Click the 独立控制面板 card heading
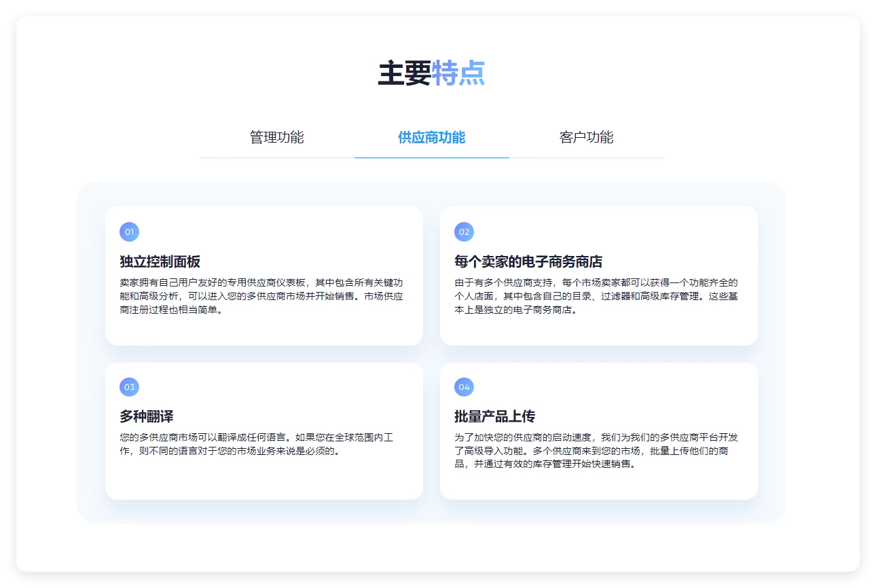This screenshot has width=876, height=588. 160,262
